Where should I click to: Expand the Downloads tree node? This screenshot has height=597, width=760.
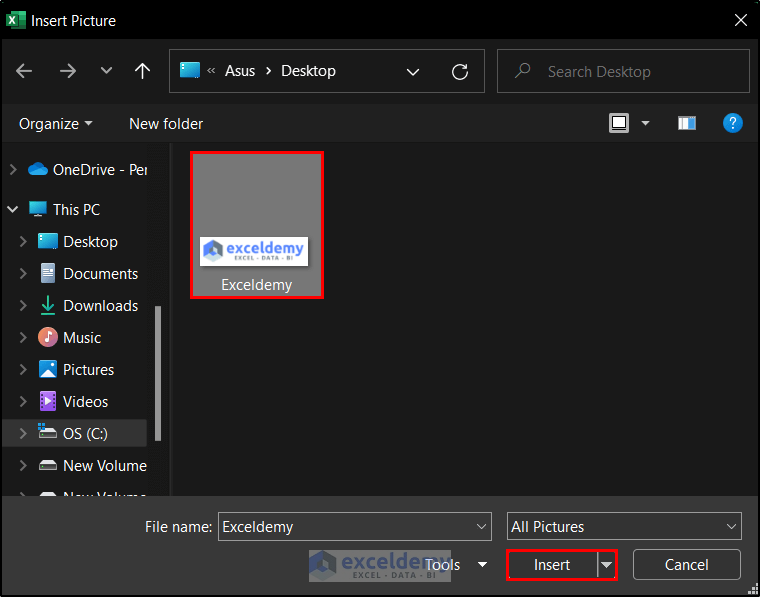pyautogui.click(x=23, y=305)
